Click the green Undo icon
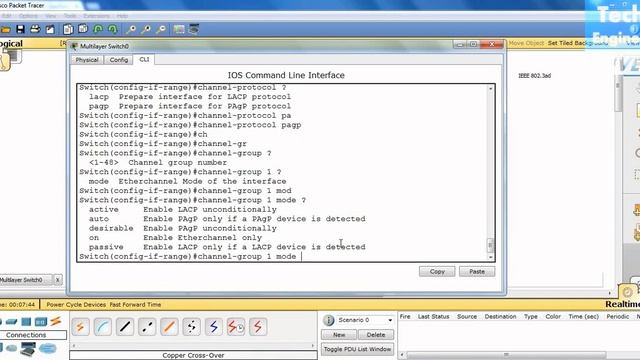This screenshot has width=640, height=360. pyautogui.click(x=98, y=29)
